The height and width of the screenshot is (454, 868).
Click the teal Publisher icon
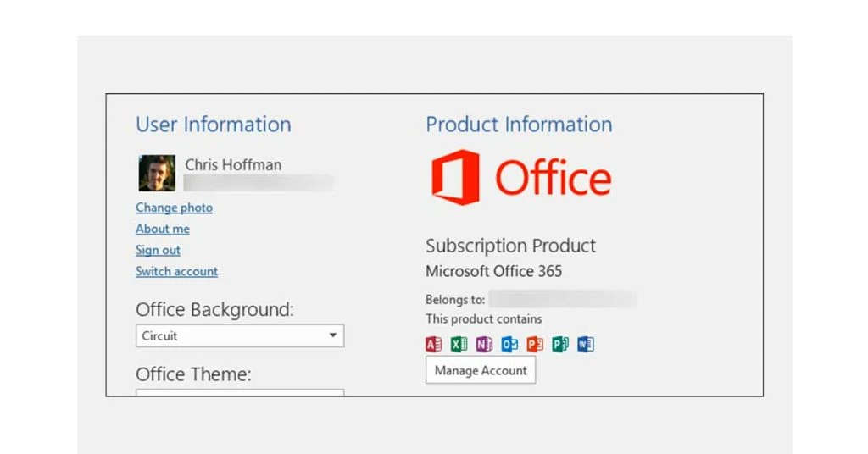560,344
